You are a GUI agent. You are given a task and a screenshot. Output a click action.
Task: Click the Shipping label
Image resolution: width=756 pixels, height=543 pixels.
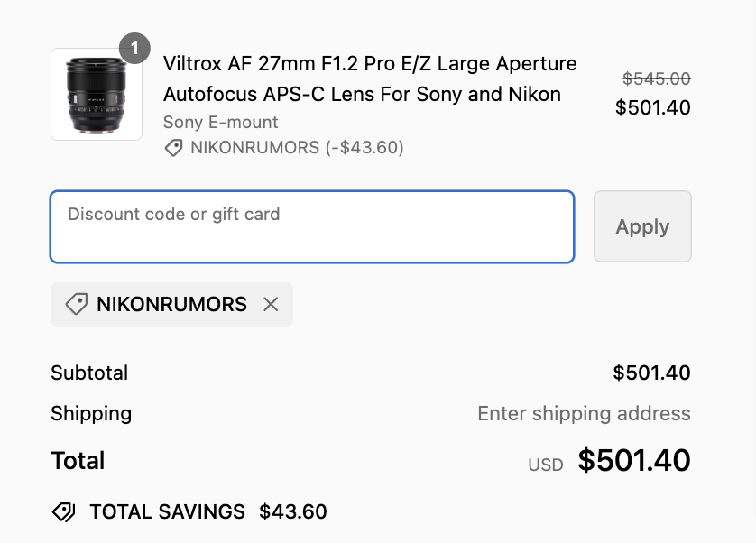click(x=91, y=414)
